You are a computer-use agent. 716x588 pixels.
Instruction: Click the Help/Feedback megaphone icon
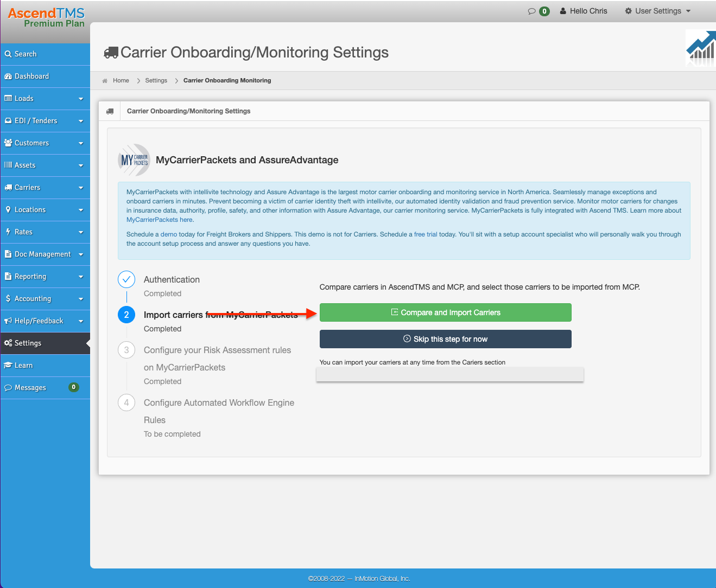click(x=8, y=321)
